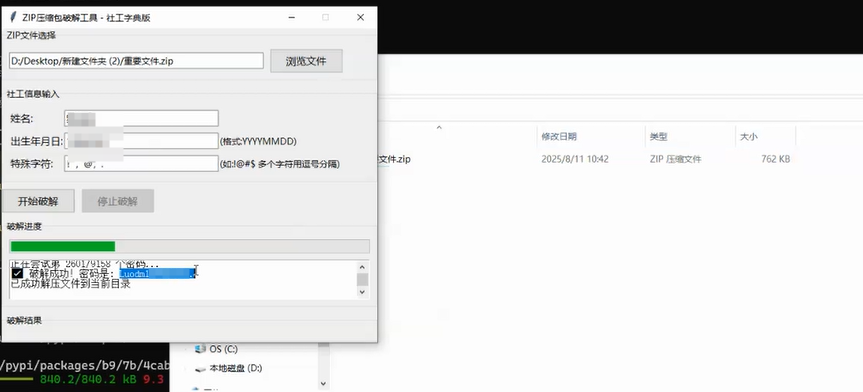Click the 停止破解 button
Screen dimensions: 863x392
tap(118, 201)
